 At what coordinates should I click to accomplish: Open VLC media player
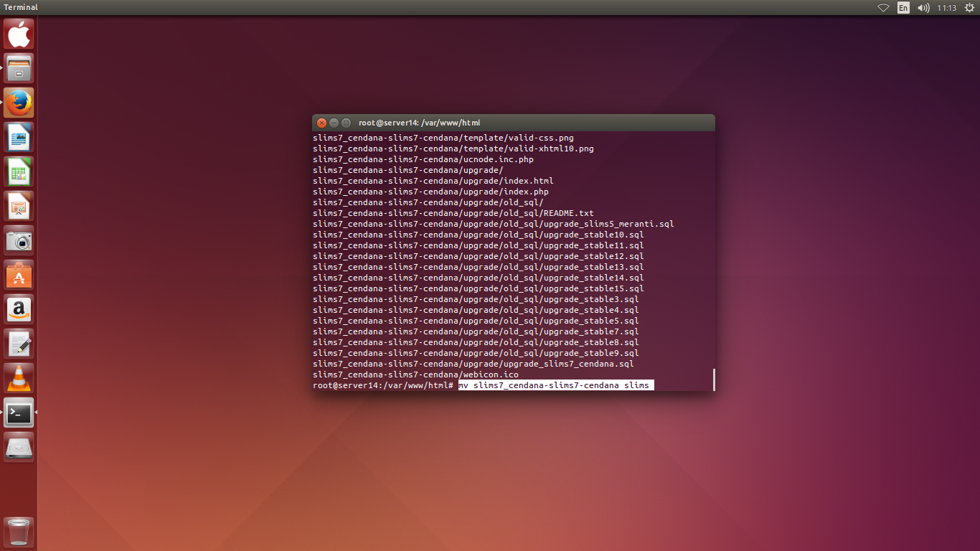pyautogui.click(x=19, y=378)
